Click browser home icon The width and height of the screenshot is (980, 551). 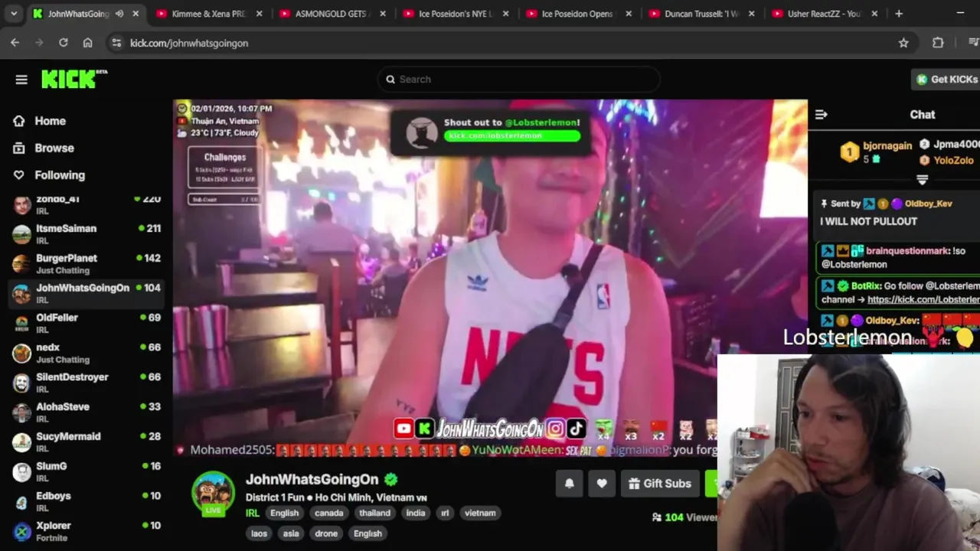pos(88,43)
